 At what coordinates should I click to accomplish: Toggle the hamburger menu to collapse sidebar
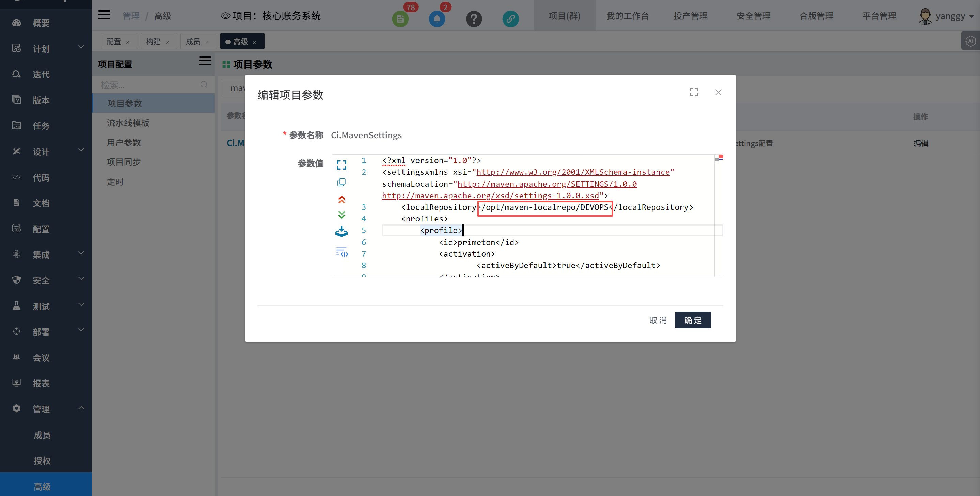click(x=104, y=15)
